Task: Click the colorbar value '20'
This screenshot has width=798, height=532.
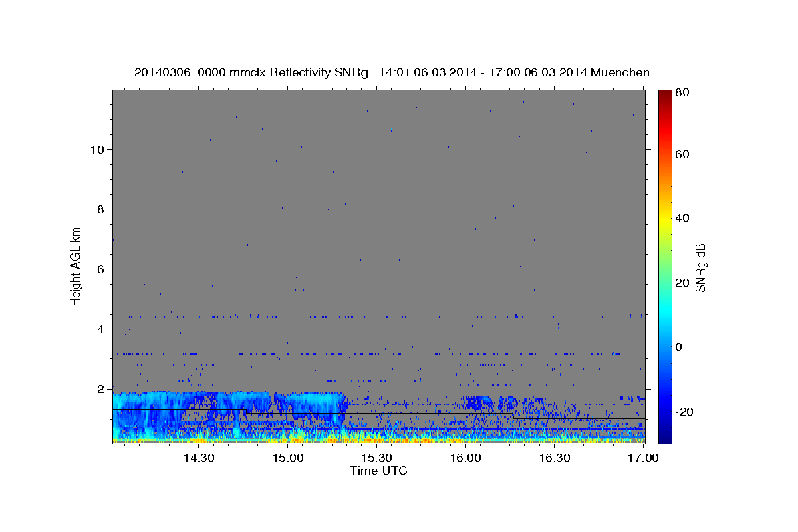Action: (x=684, y=283)
